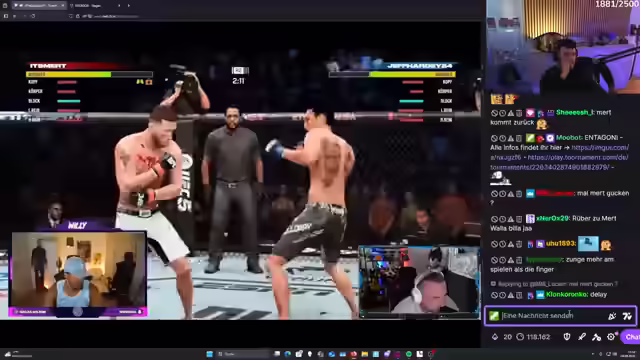The height and width of the screenshot is (360, 640).
Task: Click the Windows taskbar search box
Action: [243, 354]
